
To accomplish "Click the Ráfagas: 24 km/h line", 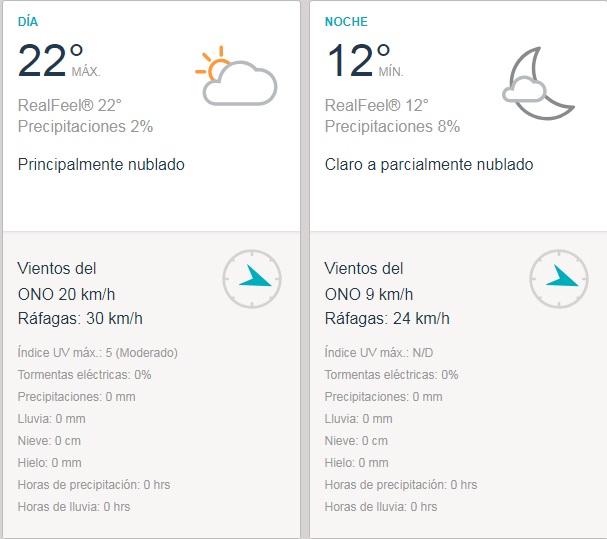I will pos(387,319).
